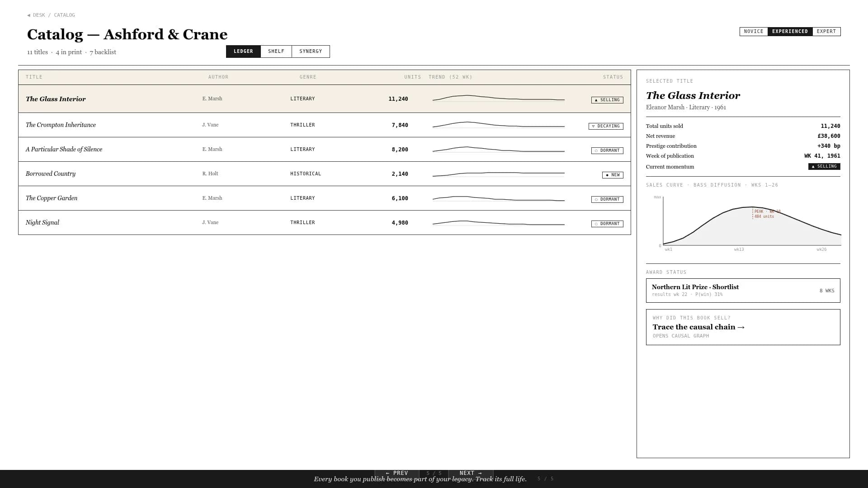Click The Glass Interior trend sparkline

pos(499,98)
